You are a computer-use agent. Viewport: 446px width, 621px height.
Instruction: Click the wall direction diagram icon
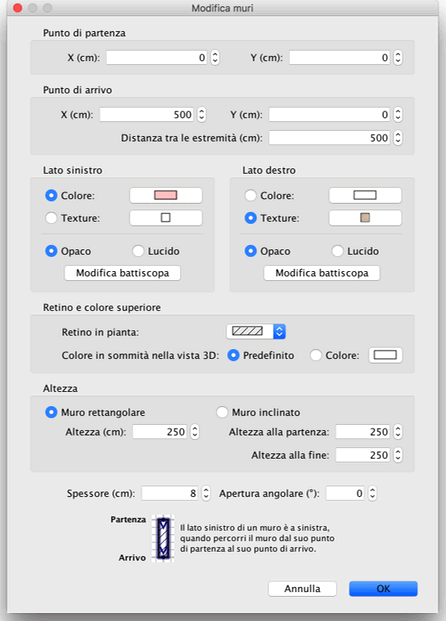[x=163, y=539]
